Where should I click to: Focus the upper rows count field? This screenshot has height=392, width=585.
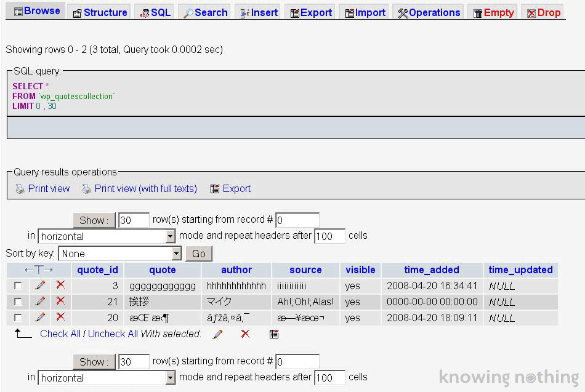point(134,220)
